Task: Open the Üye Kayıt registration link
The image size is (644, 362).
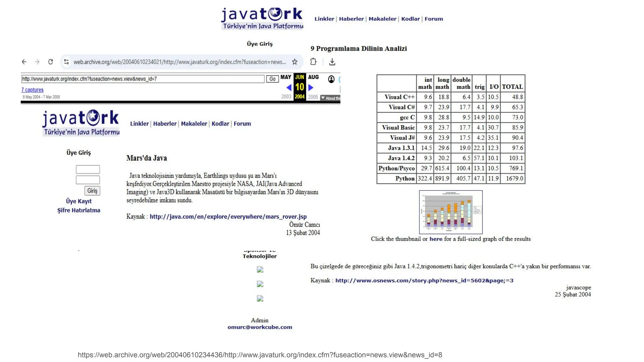Action: coord(79,201)
